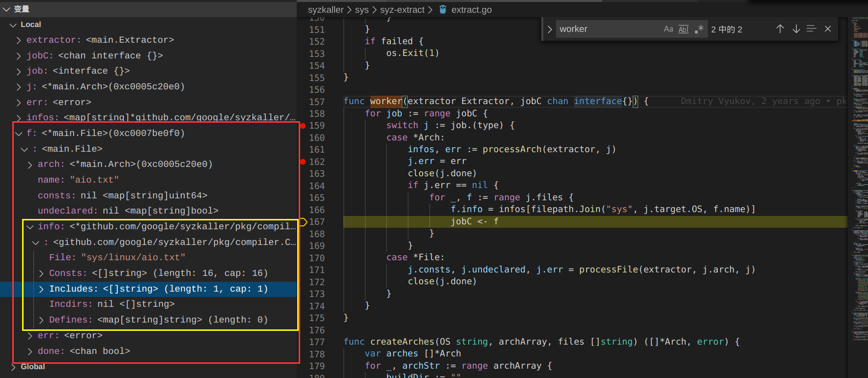Click breakpoint dot on line 162
The image size is (868, 378).
coord(303,162)
